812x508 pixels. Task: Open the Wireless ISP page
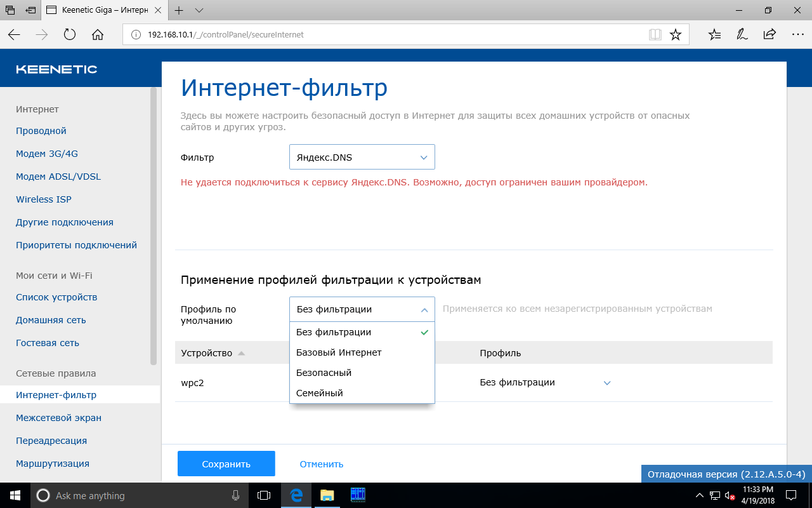coord(44,199)
